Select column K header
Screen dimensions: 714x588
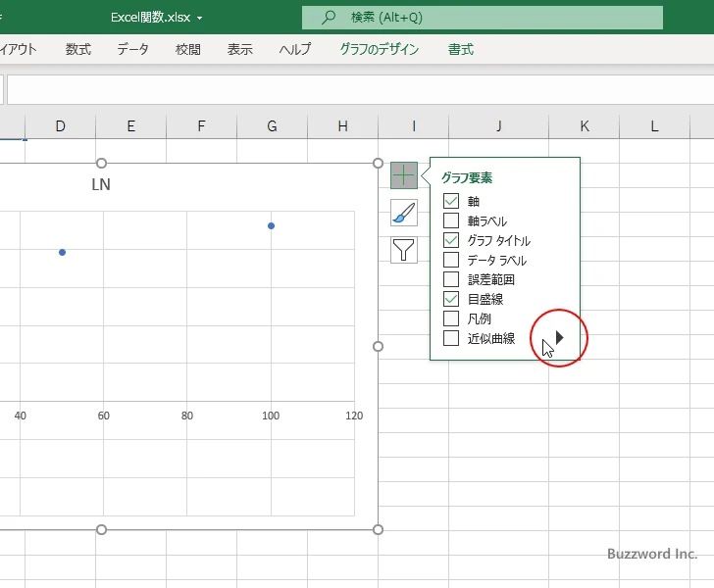(584, 126)
